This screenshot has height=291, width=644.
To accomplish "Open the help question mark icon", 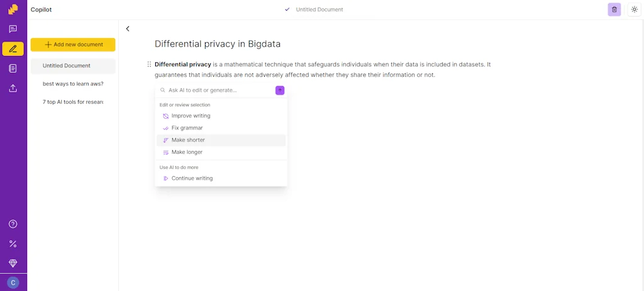I will [x=13, y=224].
